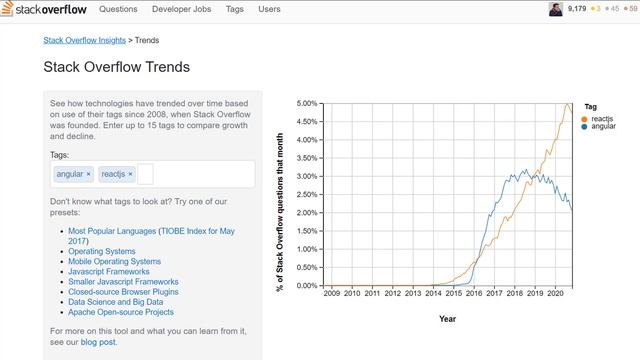The width and height of the screenshot is (640, 360).
Task: Click the 0.00% y-axis label
Action: point(307,286)
